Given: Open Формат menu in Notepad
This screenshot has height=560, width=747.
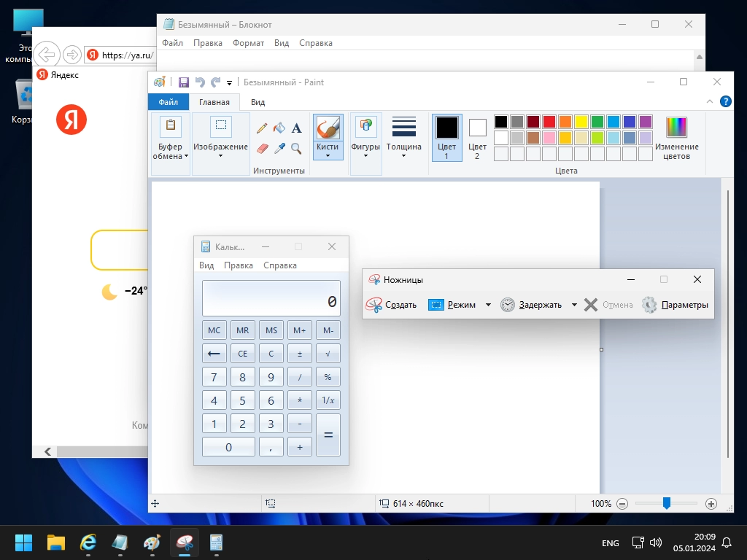Looking at the screenshot, I should 248,43.
